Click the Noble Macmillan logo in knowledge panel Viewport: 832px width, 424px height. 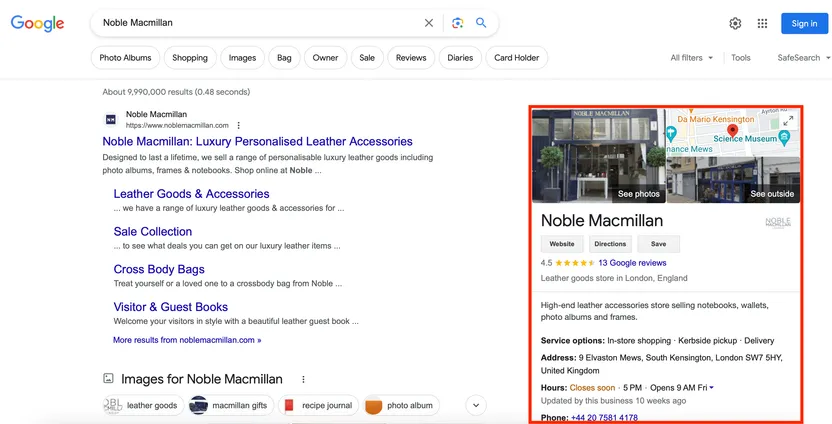(778, 223)
